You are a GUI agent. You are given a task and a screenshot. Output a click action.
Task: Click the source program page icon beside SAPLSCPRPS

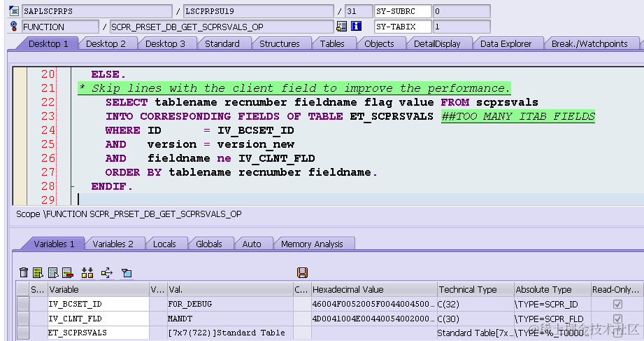pyautogui.click(x=14, y=11)
